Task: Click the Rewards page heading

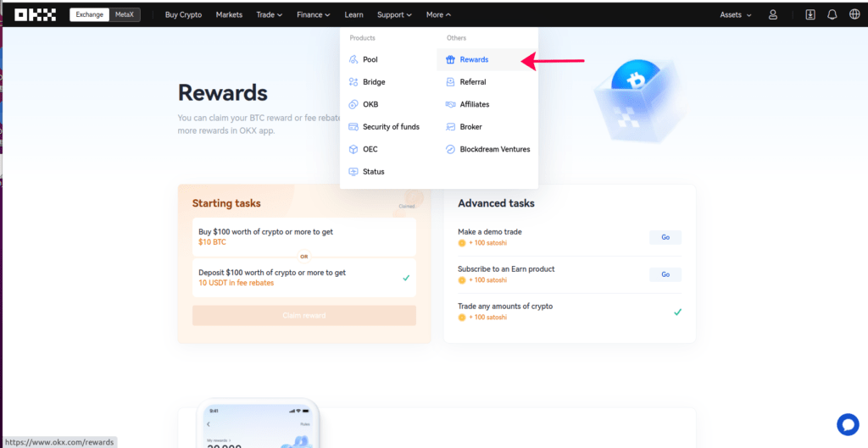Action: 223,93
